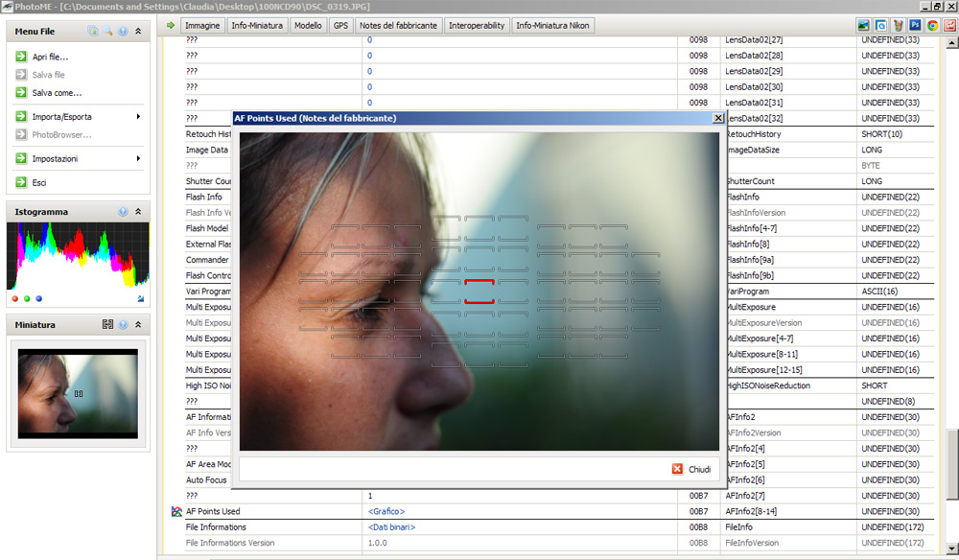Open the Photoshop shortcut icon in the toolbar

click(915, 26)
